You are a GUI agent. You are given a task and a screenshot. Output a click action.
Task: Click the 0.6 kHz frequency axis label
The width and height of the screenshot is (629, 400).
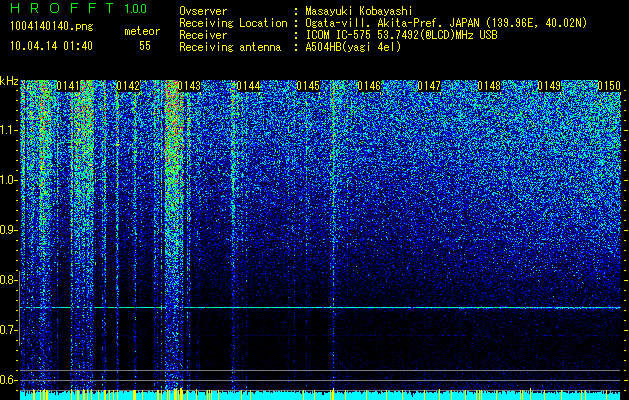coord(9,380)
